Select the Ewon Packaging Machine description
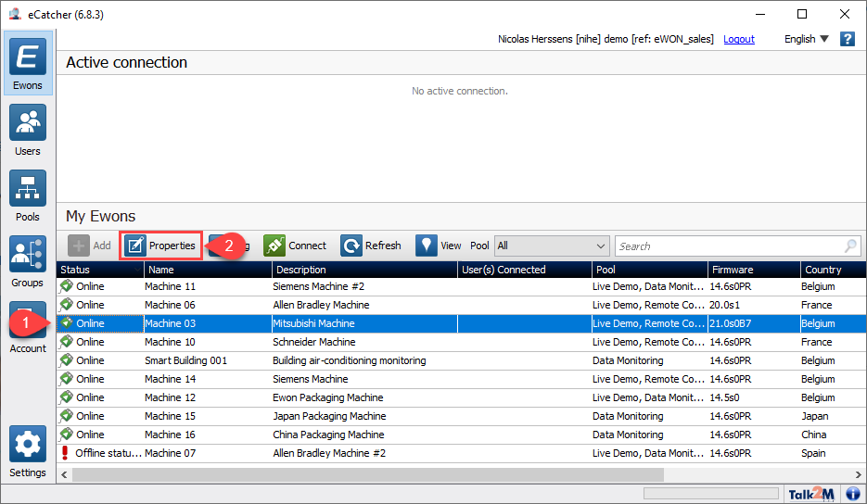Viewport: 867px width, 504px height. [x=328, y=397]
